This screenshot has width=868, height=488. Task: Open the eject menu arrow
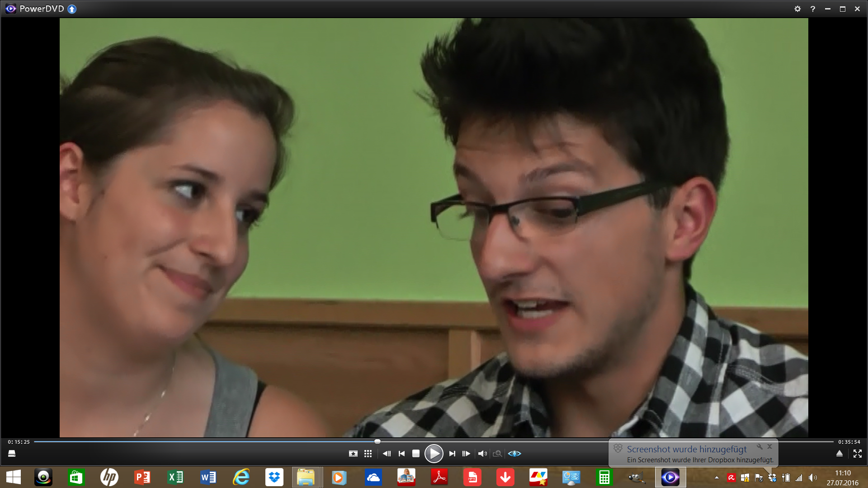[840, 453]
